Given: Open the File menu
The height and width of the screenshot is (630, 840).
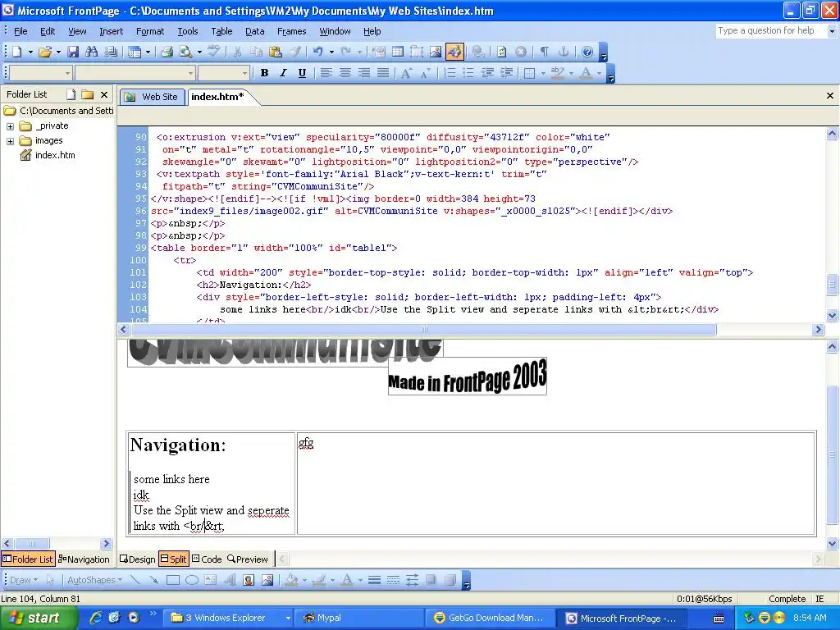Looking at the screenshot, I should (21, 32).
